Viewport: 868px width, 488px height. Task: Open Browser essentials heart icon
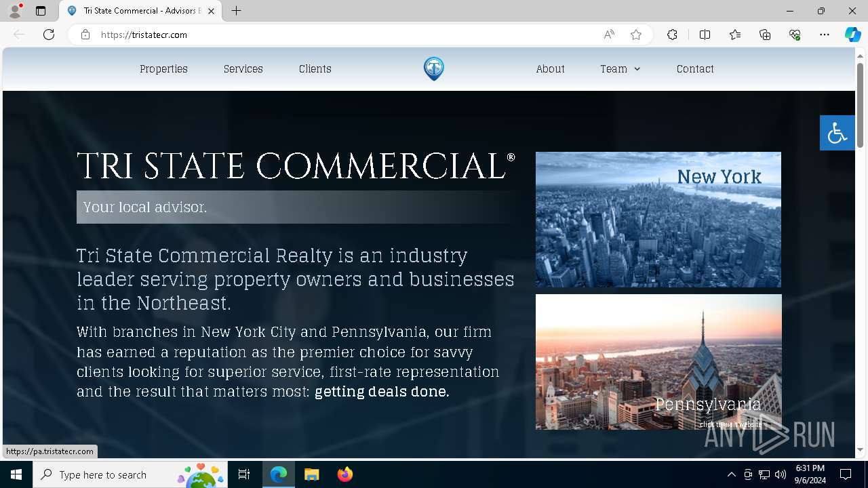pos(795,35)
